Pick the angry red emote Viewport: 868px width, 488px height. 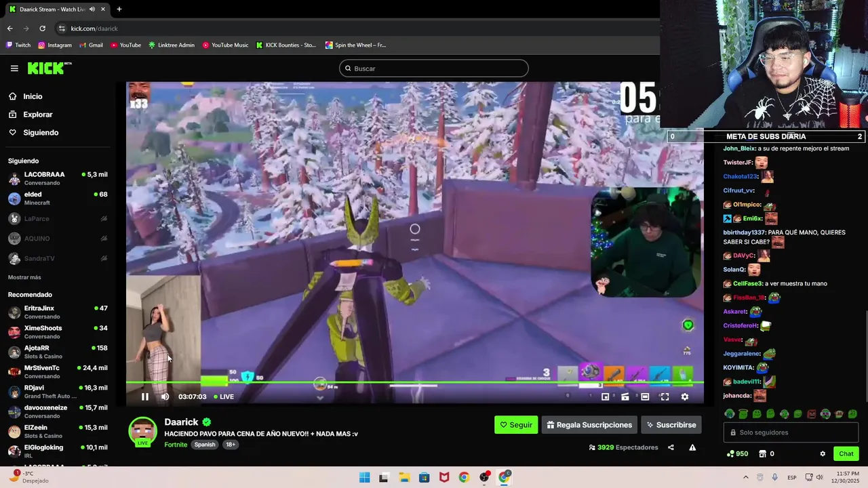(812, 414)
